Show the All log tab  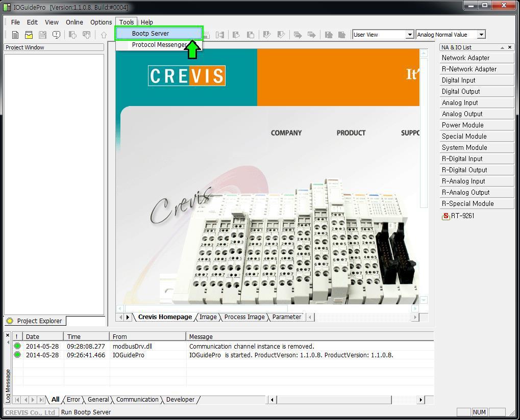pos(56,400)
